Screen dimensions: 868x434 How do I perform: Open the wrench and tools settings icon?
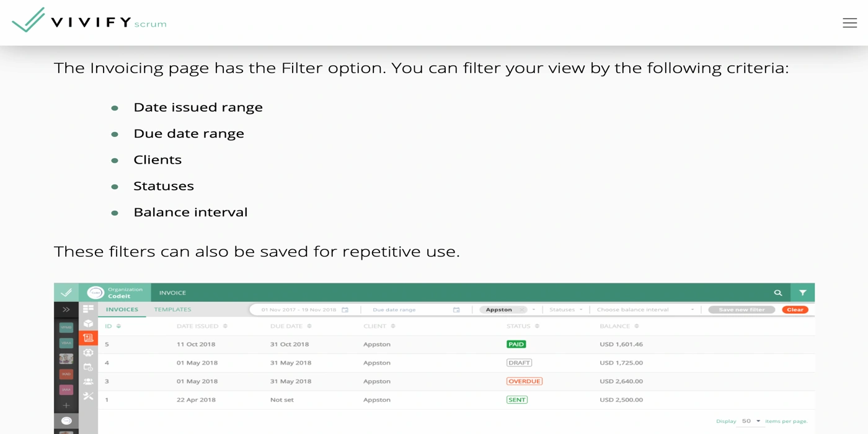(88, 396)
